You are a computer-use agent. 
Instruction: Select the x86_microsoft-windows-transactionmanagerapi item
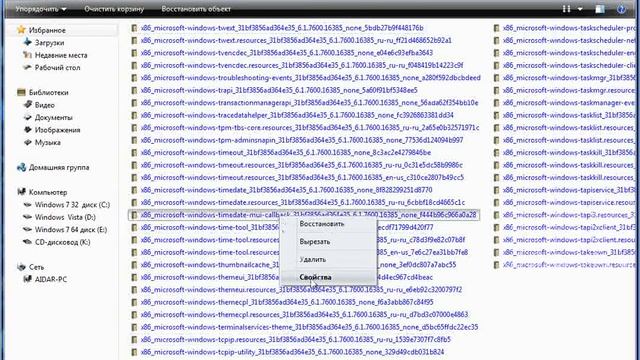tap(309, 103)
